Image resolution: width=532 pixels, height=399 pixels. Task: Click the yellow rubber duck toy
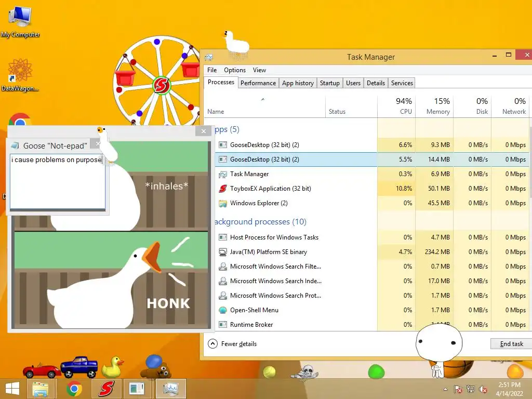point(112,367)
